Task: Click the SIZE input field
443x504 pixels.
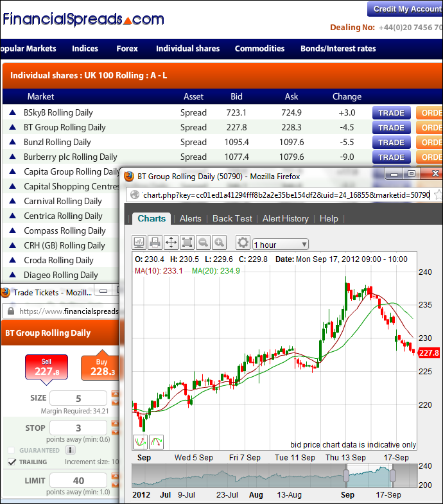Action: coord(78,398)
